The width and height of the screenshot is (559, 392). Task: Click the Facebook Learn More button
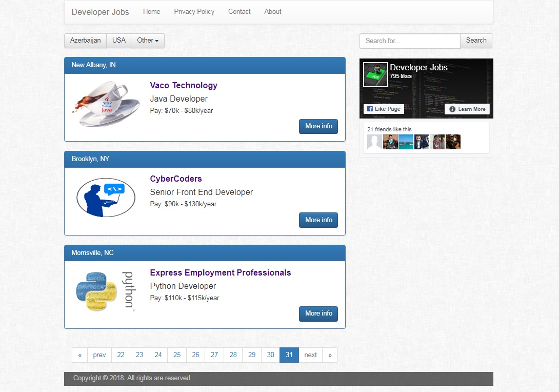(467, 109)
